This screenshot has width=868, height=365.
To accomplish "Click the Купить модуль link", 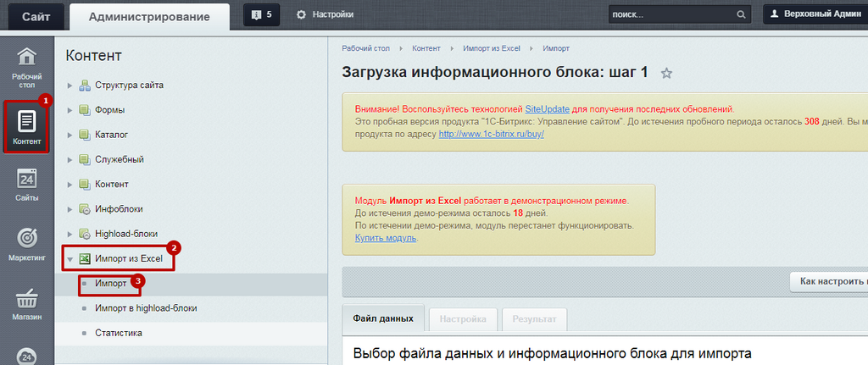I will point(386,238).
